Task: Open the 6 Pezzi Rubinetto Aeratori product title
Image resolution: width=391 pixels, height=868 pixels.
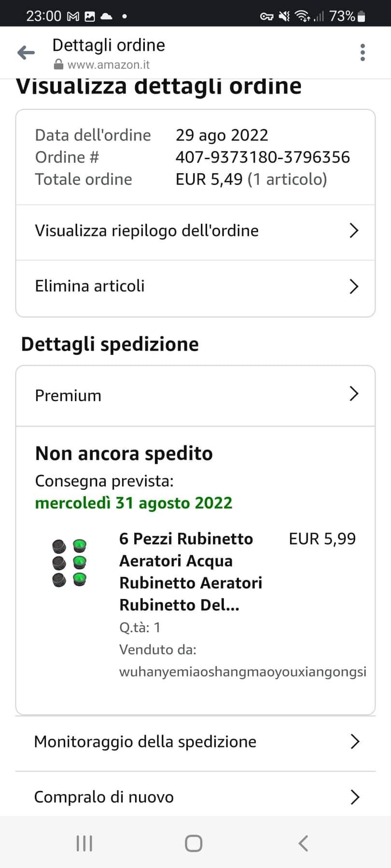Action: tap(190, 571)
